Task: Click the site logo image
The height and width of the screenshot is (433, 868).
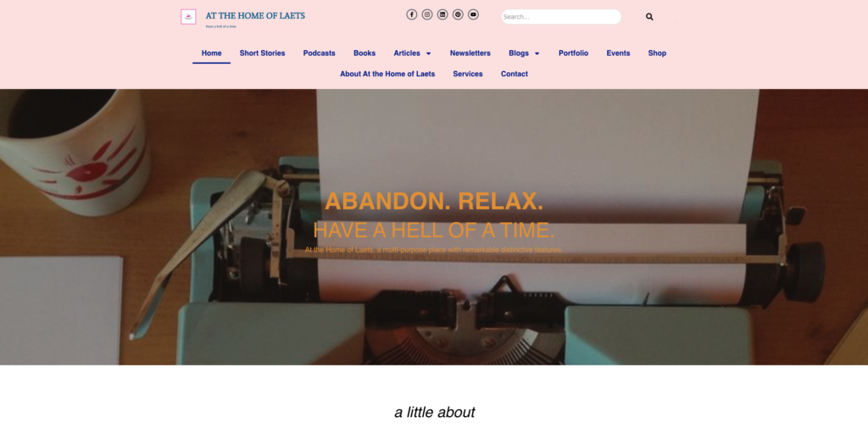Action: tap(188, 17)
